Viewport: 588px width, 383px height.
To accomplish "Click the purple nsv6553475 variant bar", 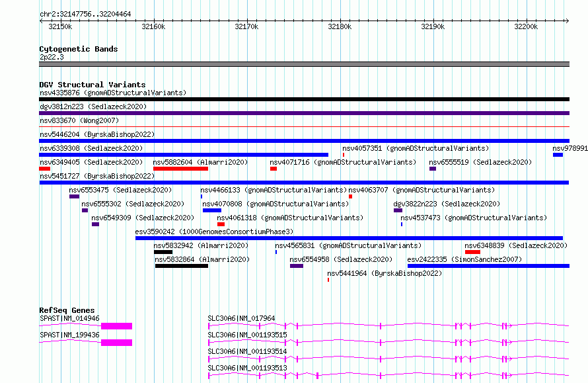I will (x=74, y=196).
